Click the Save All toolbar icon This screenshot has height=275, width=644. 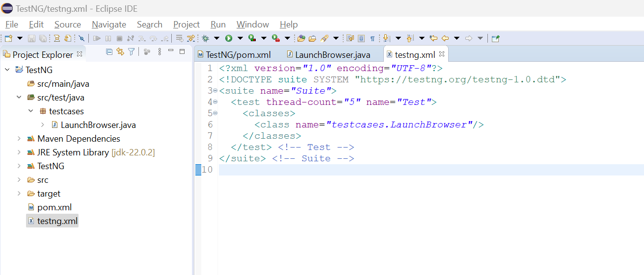pos(43,38)
